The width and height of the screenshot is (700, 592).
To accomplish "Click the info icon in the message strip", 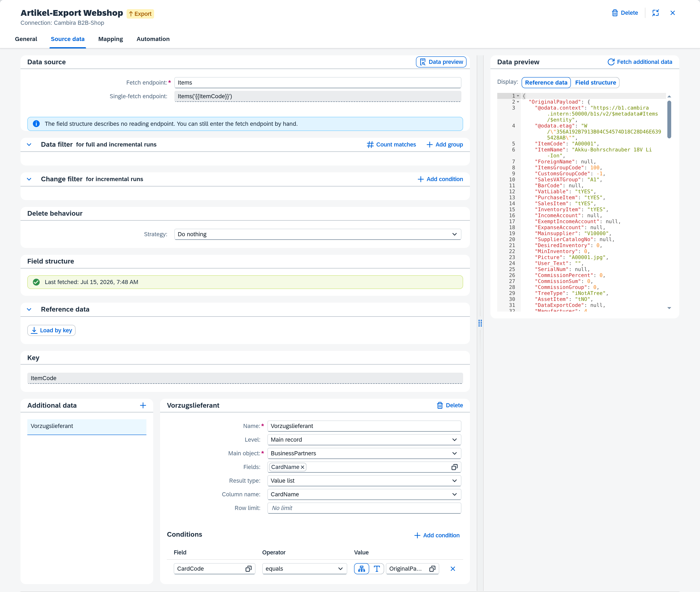I will (36, 124).
